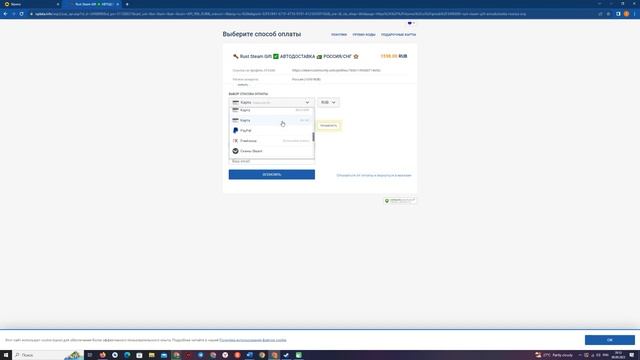Click the browser back arrow
640x360 pixels.
[5, 14]
